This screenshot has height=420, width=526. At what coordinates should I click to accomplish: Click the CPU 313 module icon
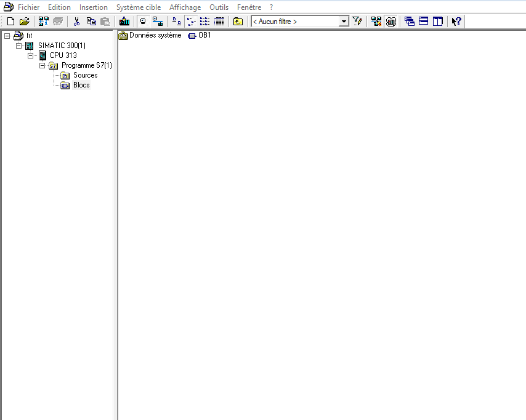pyautogui.click(x=42, y=55)
